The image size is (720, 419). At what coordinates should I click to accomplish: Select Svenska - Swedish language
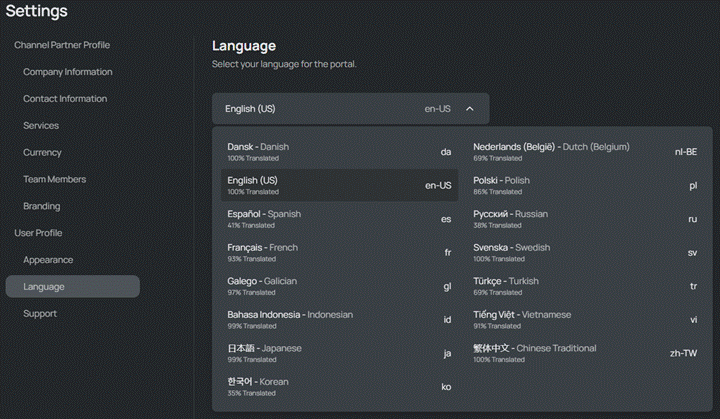tap(585, 253)
